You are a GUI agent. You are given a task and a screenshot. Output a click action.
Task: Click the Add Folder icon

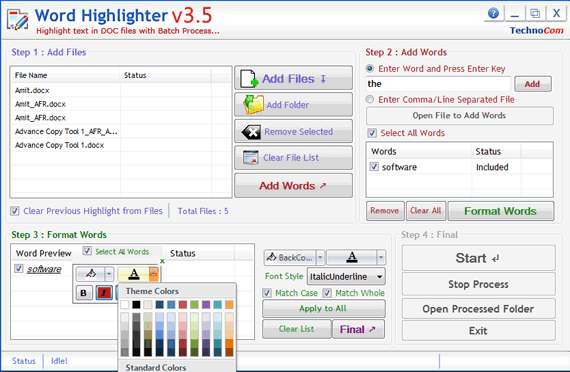[x=253, y=105]
